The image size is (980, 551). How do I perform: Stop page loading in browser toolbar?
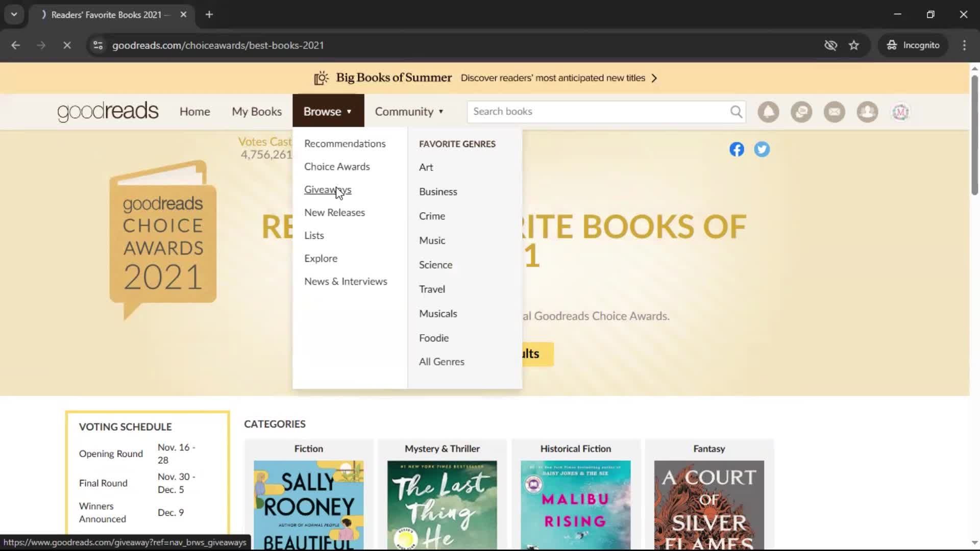coord(67,45)
